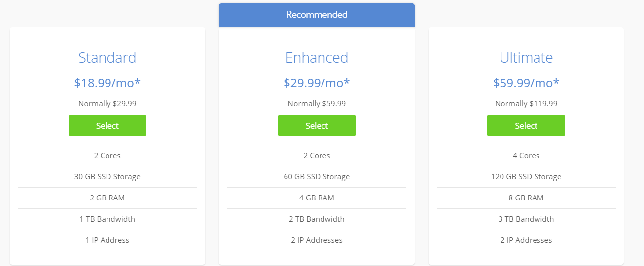Click the $59.99/mo* price

(526, 83)
